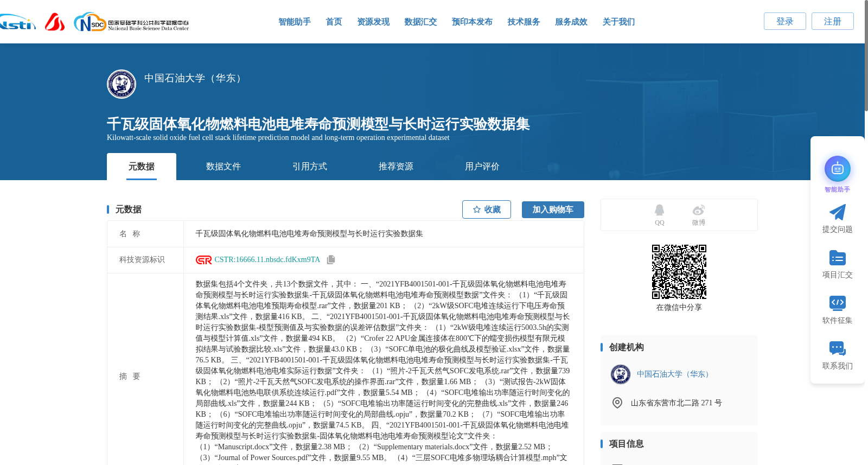Click 加入购物车 button
The image size is (868, 465).
pos(553,209)
